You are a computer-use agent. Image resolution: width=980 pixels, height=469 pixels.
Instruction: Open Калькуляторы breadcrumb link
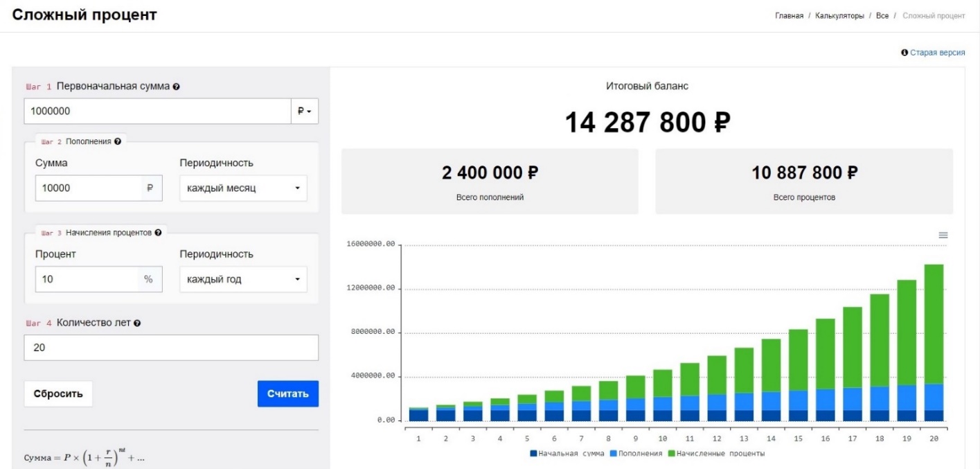tap(839, 16)
